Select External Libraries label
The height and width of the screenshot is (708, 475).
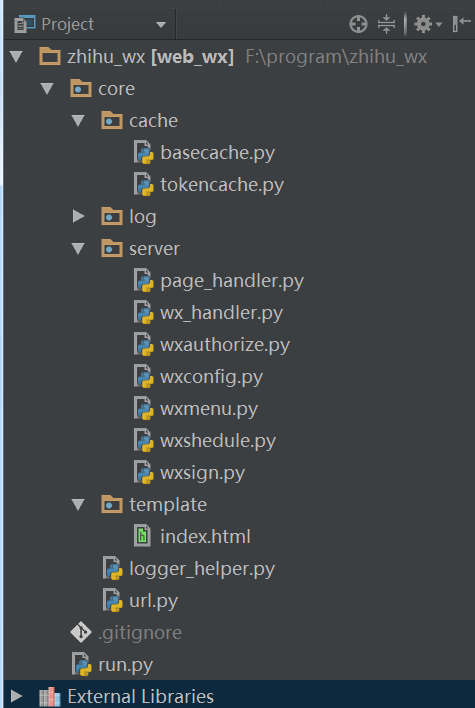(x=141, y=697)
